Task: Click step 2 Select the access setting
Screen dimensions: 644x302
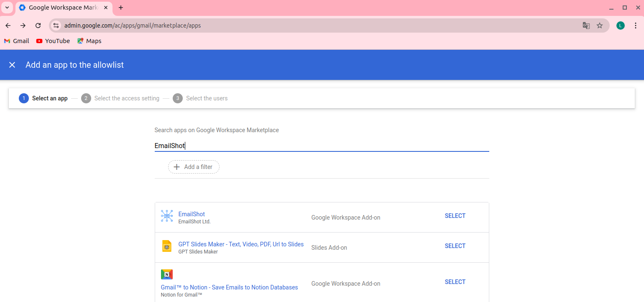Action: click(120, 98)
